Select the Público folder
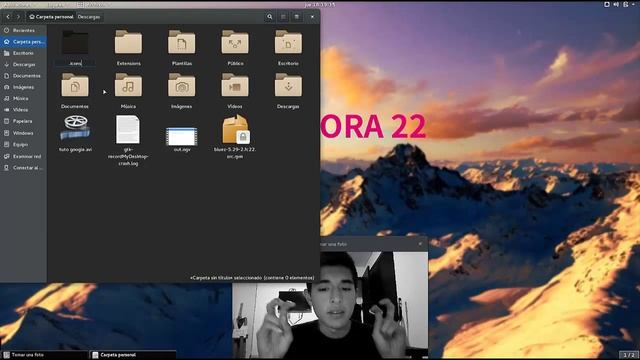The height and width of the screenshot is (360, 640). coord(235,42)
